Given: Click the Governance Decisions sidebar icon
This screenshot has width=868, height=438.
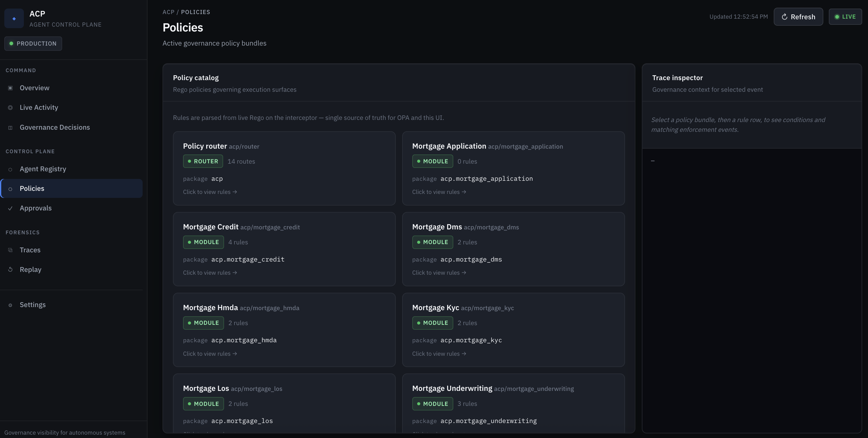Looking at the screenshot, I should click(10, 128).
